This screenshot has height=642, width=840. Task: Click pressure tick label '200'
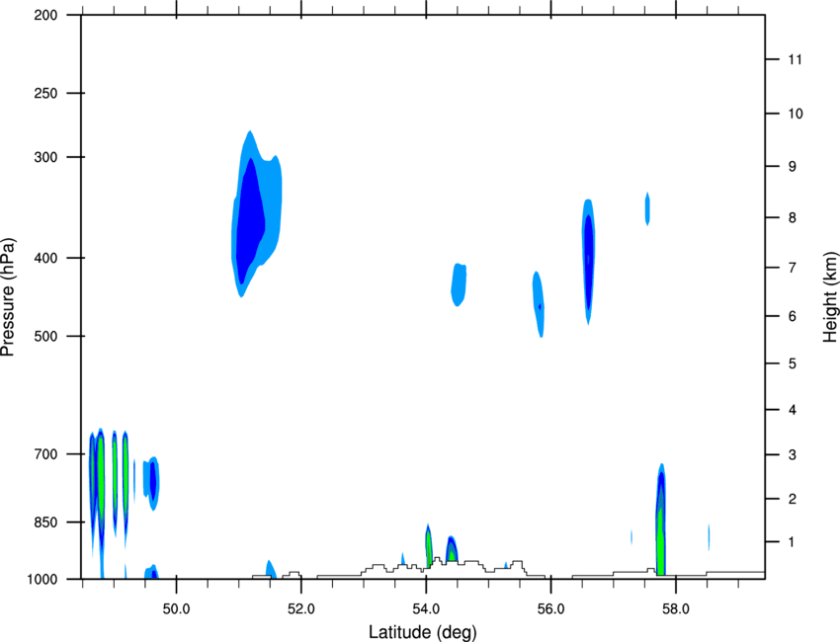pos(45,15)
